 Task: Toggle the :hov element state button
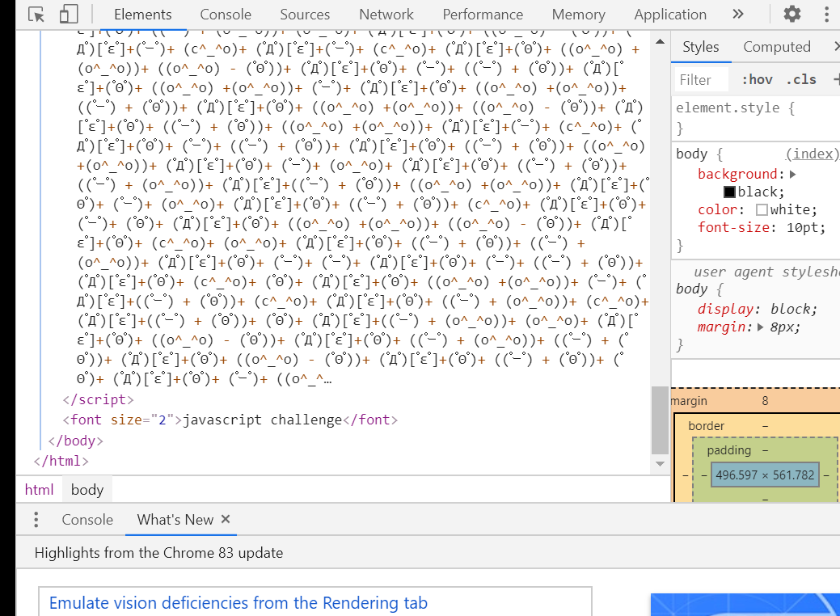point(758,80)
